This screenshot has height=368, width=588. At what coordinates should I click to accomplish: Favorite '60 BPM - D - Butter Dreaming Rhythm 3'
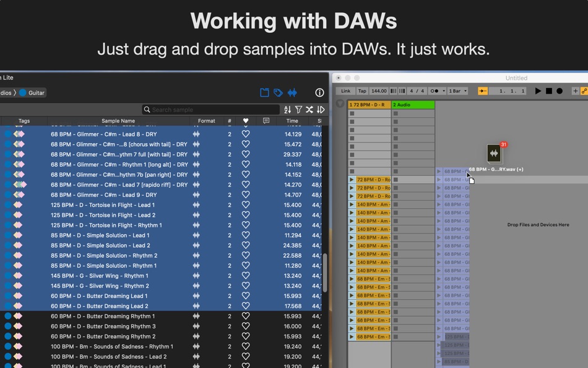click(246, 326)
